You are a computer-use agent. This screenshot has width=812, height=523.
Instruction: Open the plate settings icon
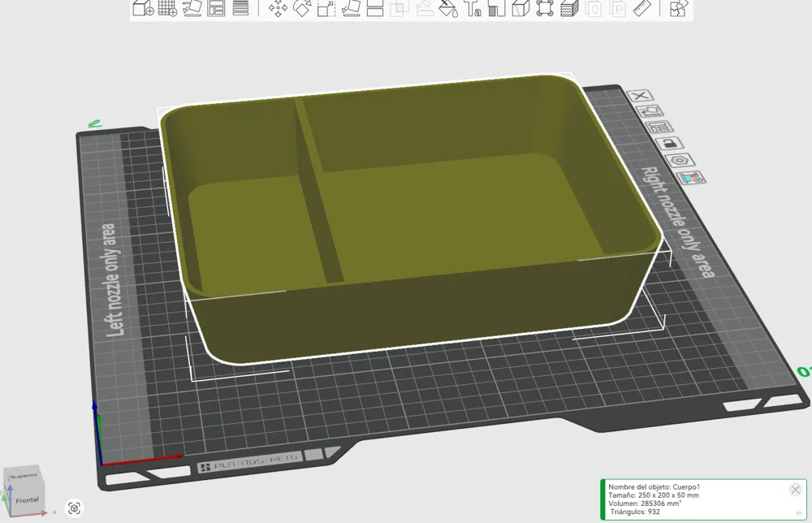(679, 160)
